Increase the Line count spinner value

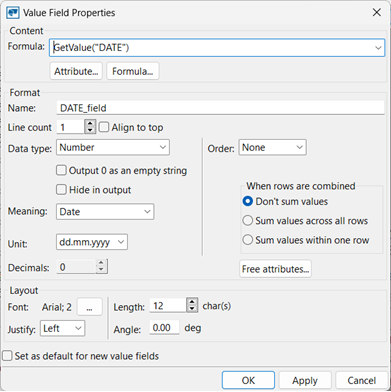click(x=90, y=124)
